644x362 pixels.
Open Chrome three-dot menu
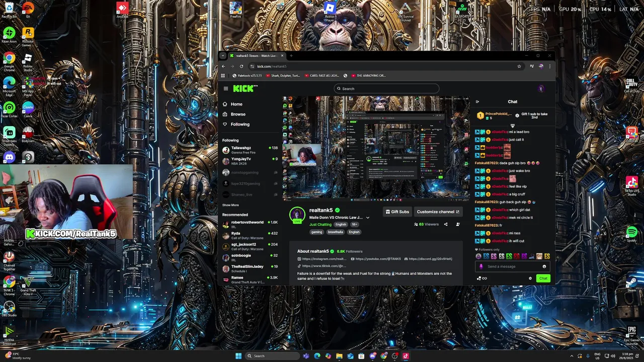pyautogui.click(x=549, y=66)
